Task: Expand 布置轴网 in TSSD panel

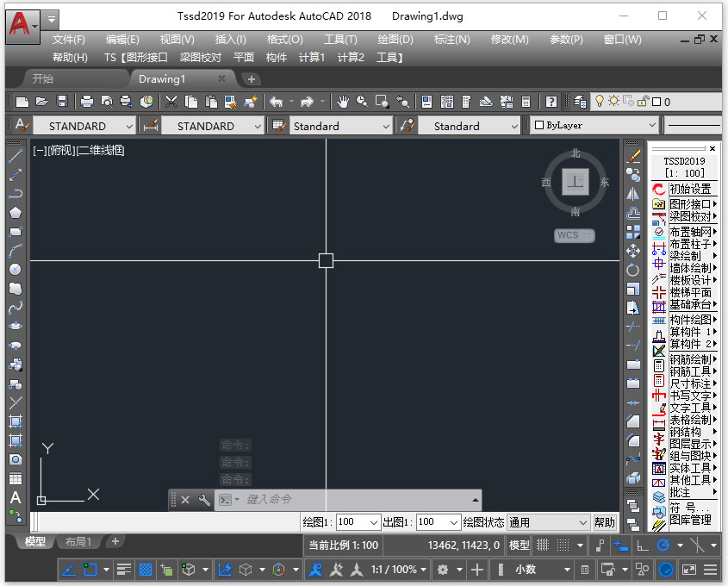Action: click(x=693, y=232)
